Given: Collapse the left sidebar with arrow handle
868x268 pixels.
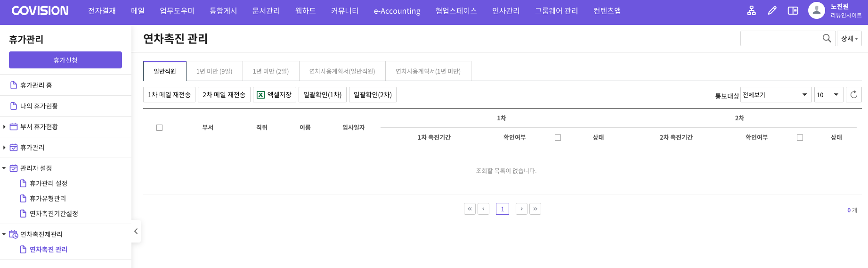Looking at the screenshot, I should (136, 231).
